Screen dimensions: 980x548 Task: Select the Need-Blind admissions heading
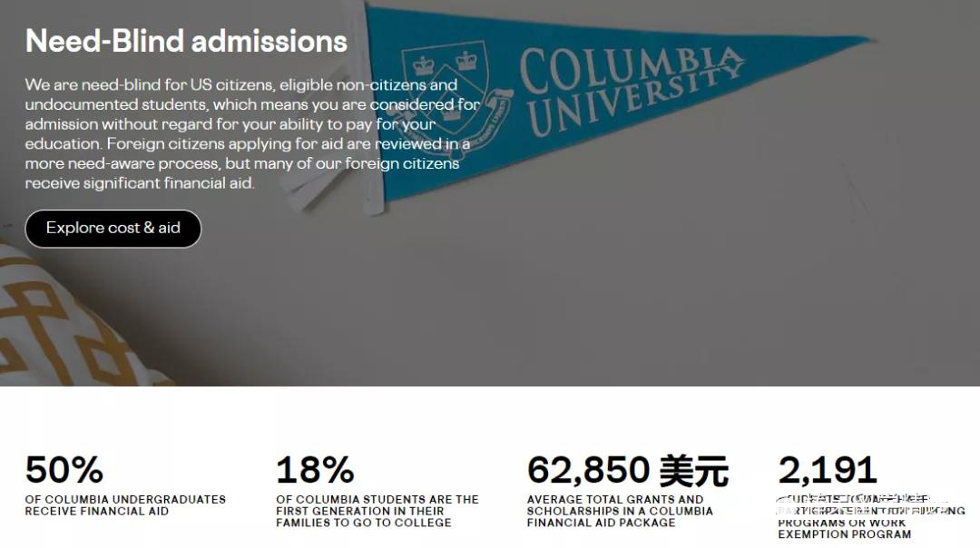click(186, 41)
